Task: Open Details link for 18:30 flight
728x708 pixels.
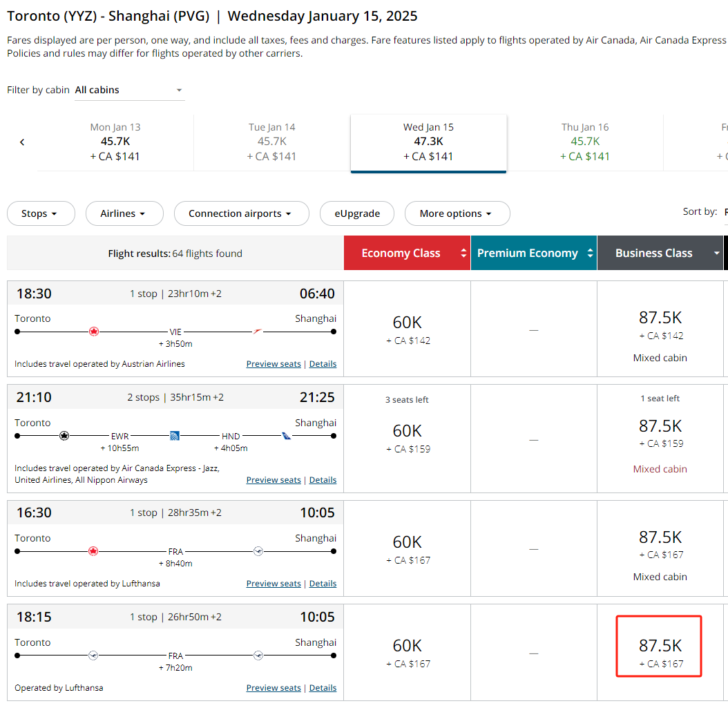Action: click(x=323, y=364)
